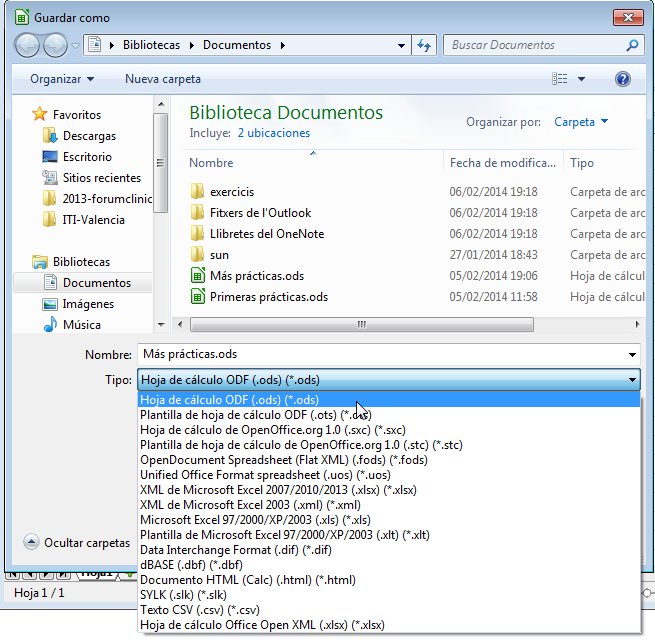Select Texto CSV (.csv) file type
The height and width of the screenshot is (644, 655).
pos(388,610)
